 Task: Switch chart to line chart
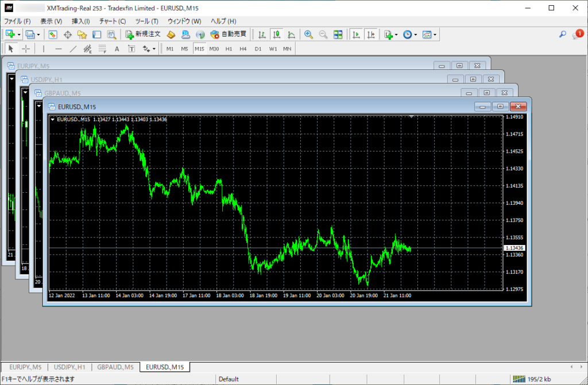tap(291, 34)
